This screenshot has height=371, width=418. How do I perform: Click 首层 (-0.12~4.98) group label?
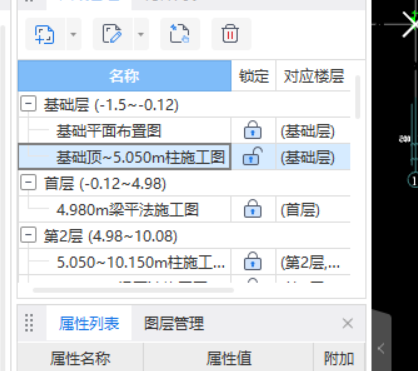point(105,184)
